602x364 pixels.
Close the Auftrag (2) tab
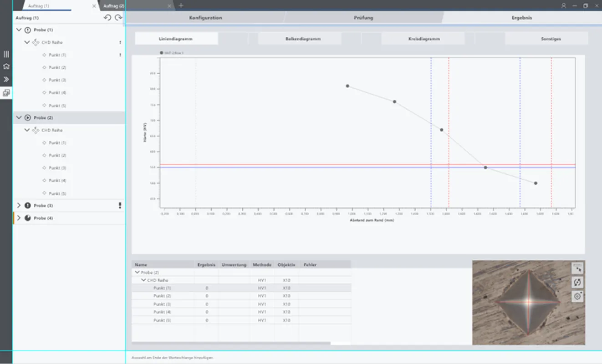169,6
